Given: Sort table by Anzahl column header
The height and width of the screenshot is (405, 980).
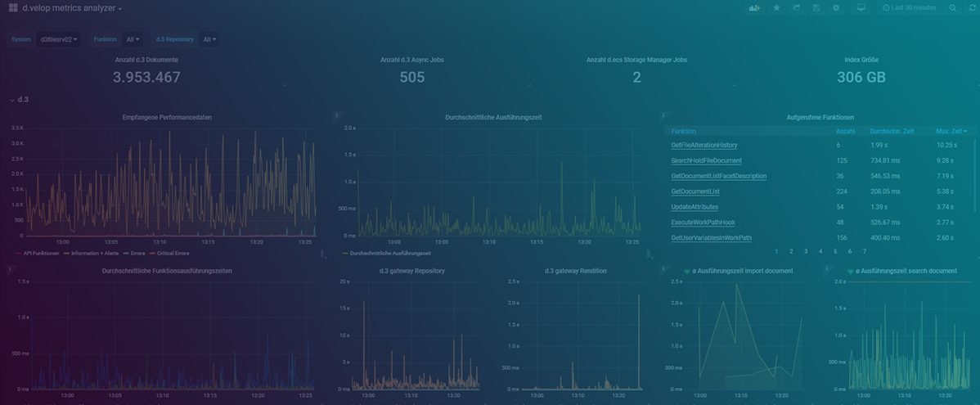Looking at the screenshot, I should pyautogui.click(x=845, y=131).
